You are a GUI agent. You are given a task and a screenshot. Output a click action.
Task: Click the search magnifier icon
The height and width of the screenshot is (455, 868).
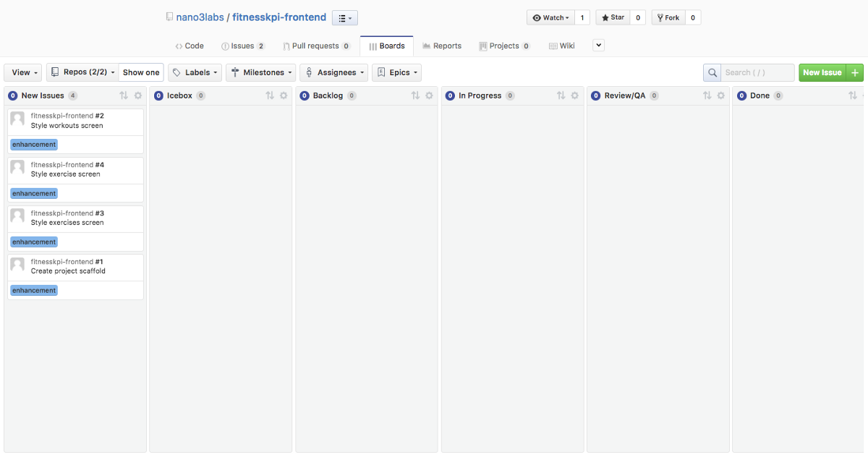click(x=712, y=72)
